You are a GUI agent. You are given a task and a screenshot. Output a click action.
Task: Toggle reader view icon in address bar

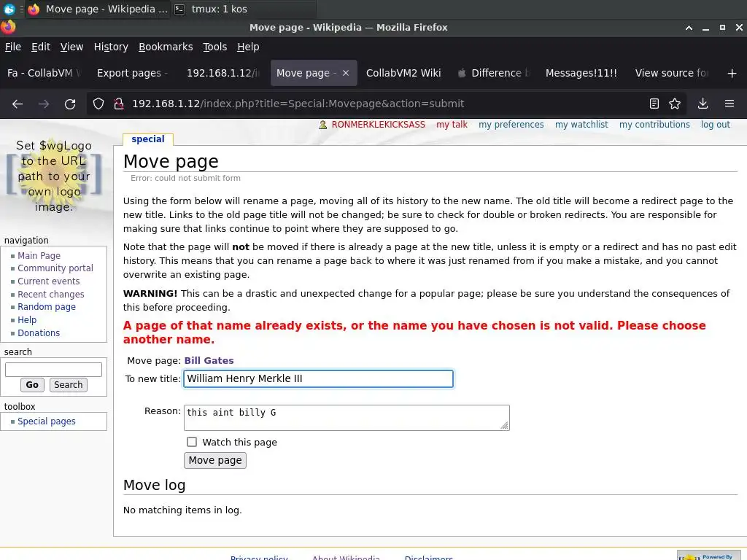point(654,104)
